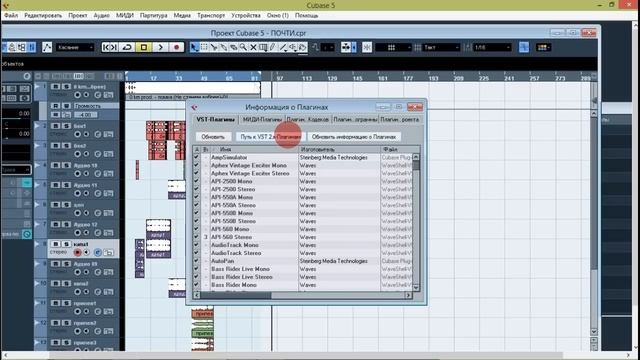Uncheck the API-2500 Mono plugin checkbox
Screen dimensions: 640x360
196,181
